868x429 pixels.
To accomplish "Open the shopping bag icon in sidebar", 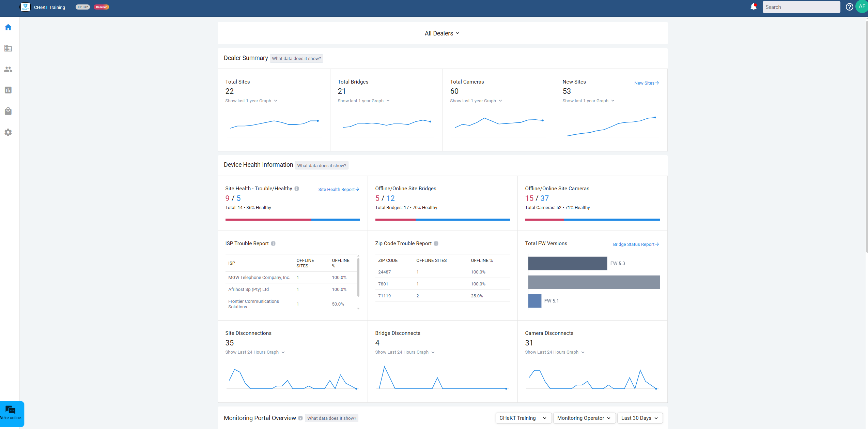I will coord(8,111).
